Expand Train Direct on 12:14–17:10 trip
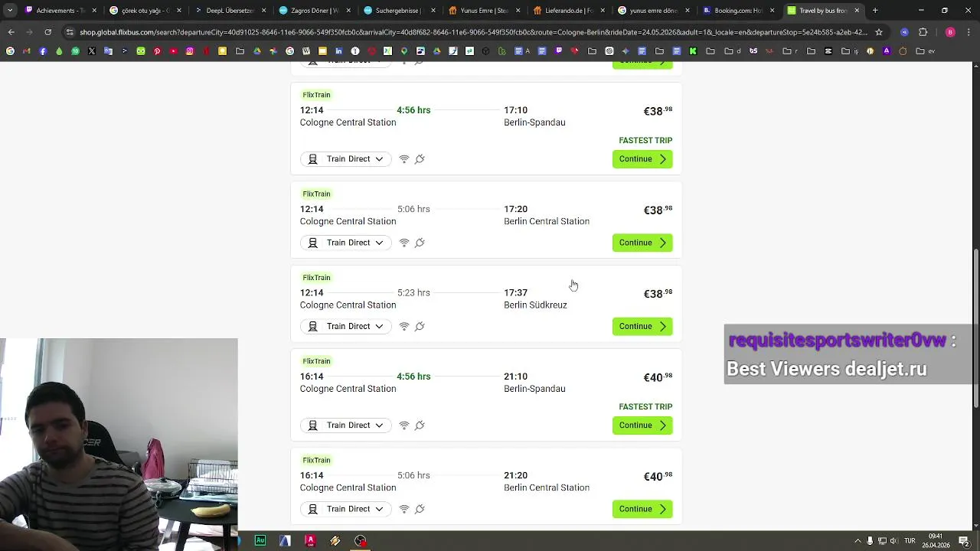980x551 pixels. click(x=346, y=159)
